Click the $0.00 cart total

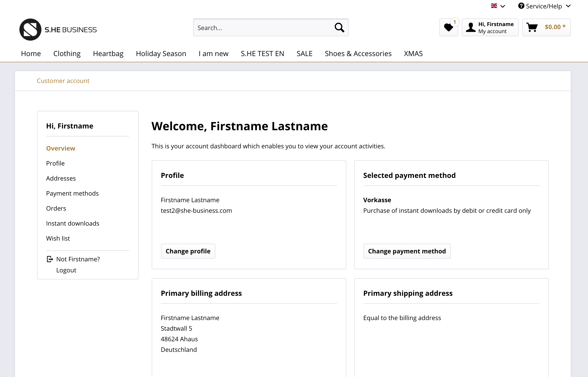coord(555,27)
